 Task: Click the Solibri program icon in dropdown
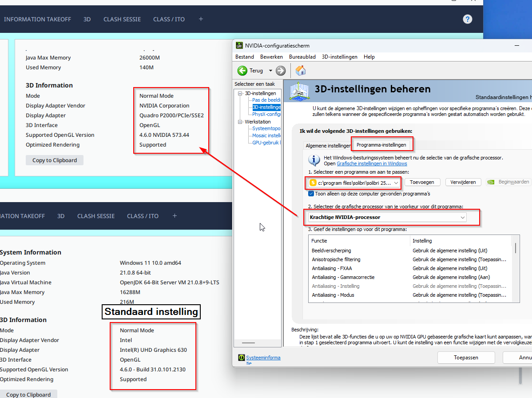(313, 183)
